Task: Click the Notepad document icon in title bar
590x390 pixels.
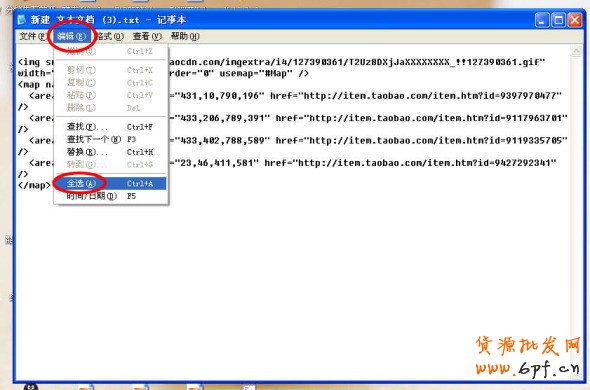Action: pos(22,20)
